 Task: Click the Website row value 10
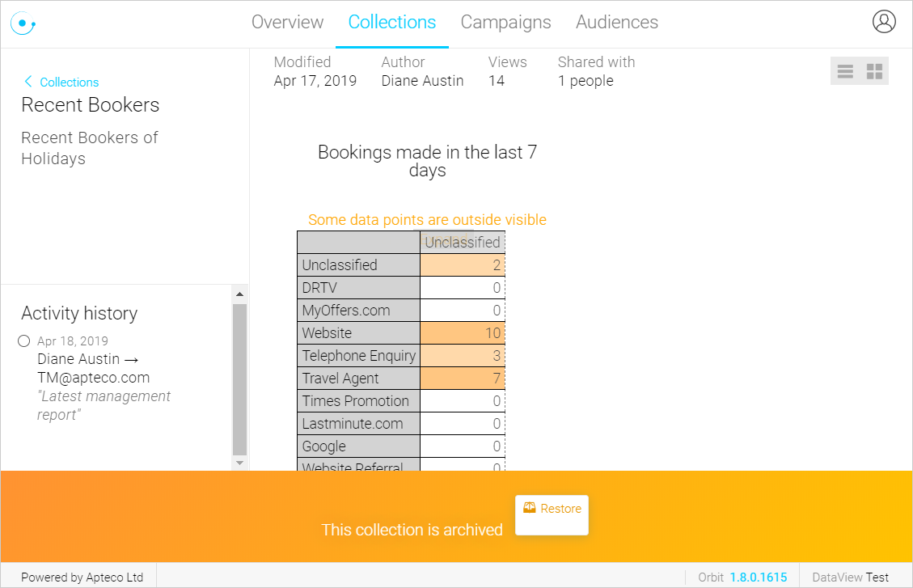point(463,333)
